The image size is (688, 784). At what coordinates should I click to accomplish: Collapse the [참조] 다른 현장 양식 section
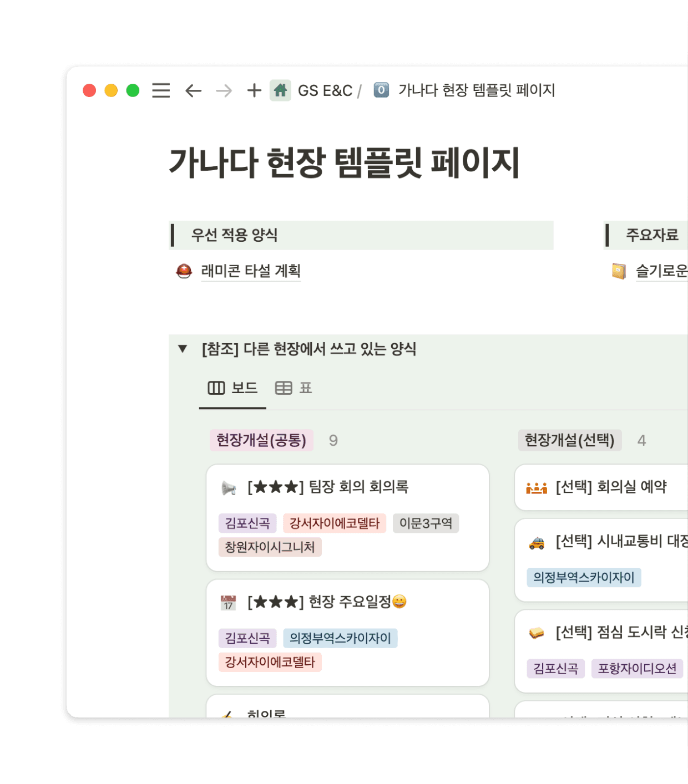click(182, 349)
